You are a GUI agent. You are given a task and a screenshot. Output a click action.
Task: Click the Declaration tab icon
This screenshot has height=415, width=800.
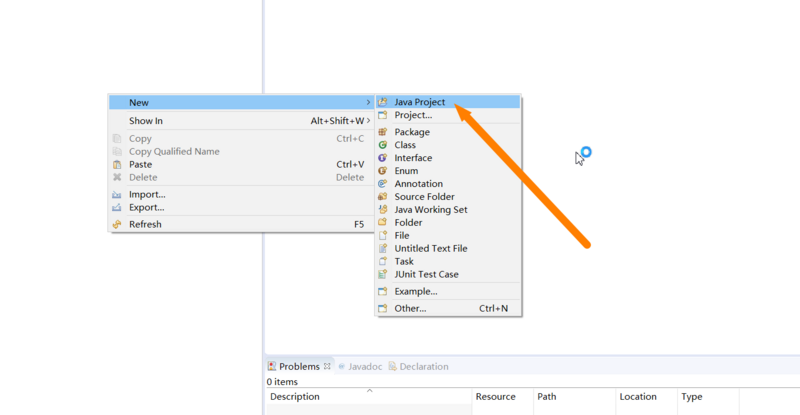[392, 367]
